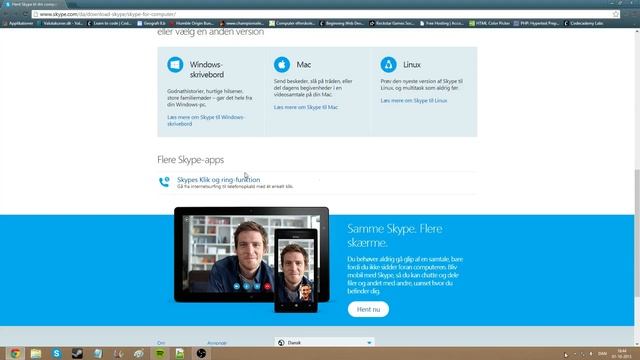Open Skypes Klik og ring-funktion link
This screenshot has height=360, width=640.
pyautogui.click(x=218, y=180)
